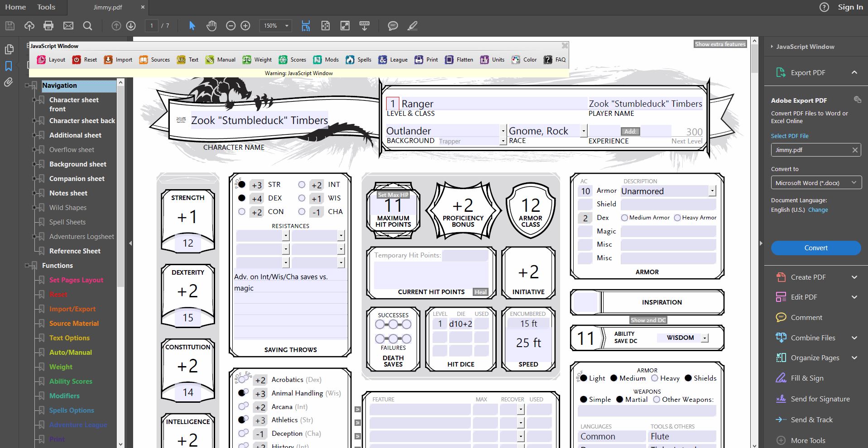868x448 pixels.
Task: Select the arrow selection tool
Action: click(x=192, y=26)
